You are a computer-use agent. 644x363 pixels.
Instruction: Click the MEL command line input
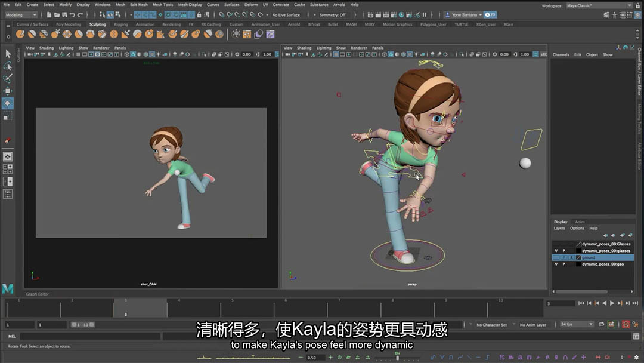pos(90,336)
